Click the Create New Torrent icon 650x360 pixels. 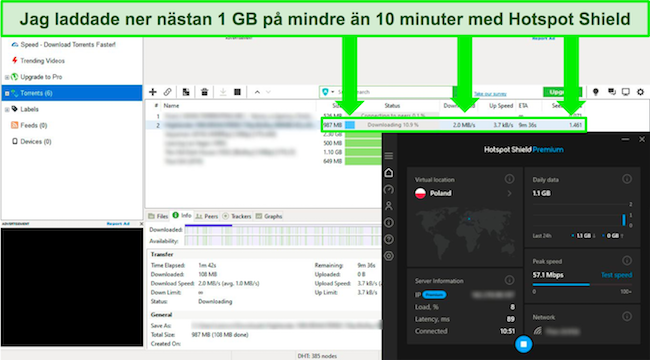pos(186,92)
